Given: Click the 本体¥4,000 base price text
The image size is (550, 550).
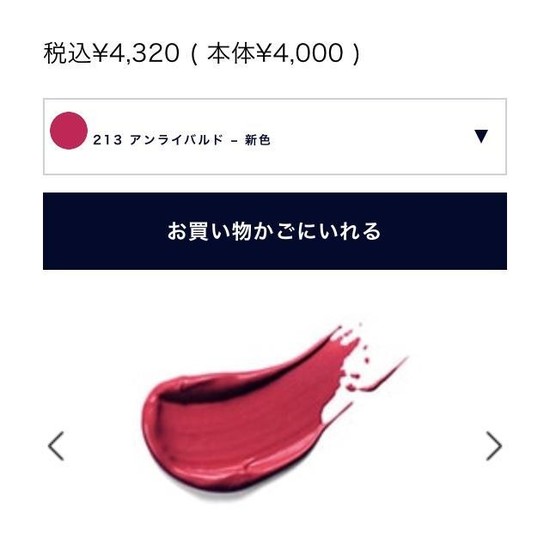Looking at the screenshot, I should pos(275,53).
